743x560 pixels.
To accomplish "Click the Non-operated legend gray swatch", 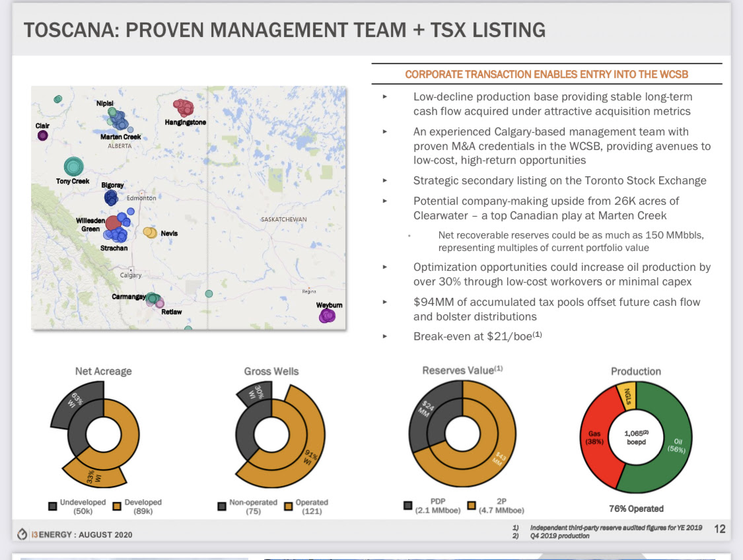I will click(222, 506).
